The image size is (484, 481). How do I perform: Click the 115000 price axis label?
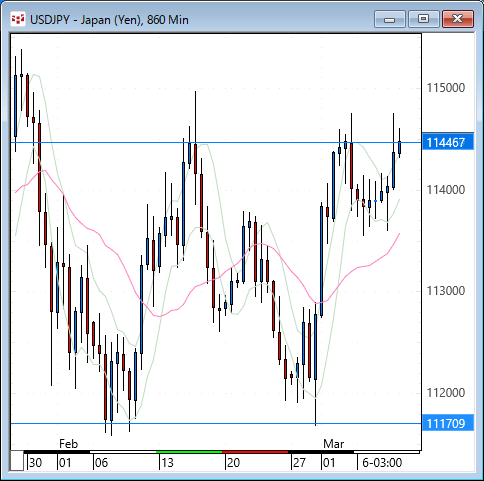point(446,88)
